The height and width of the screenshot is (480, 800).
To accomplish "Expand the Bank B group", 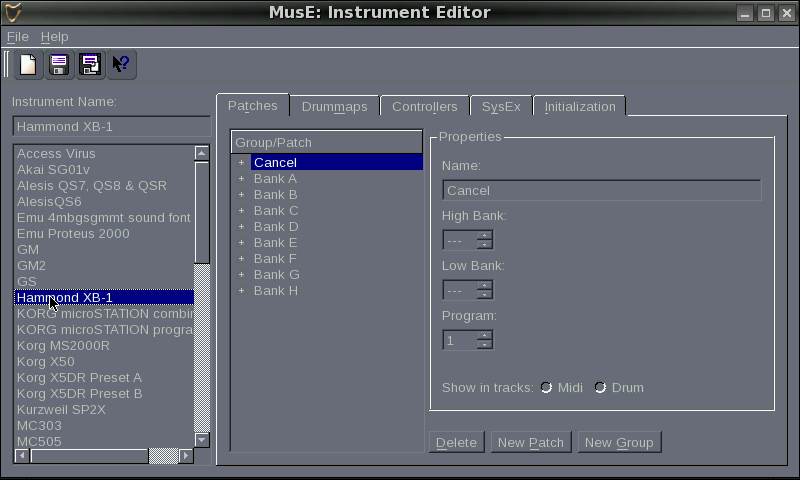I will point(241,195).
